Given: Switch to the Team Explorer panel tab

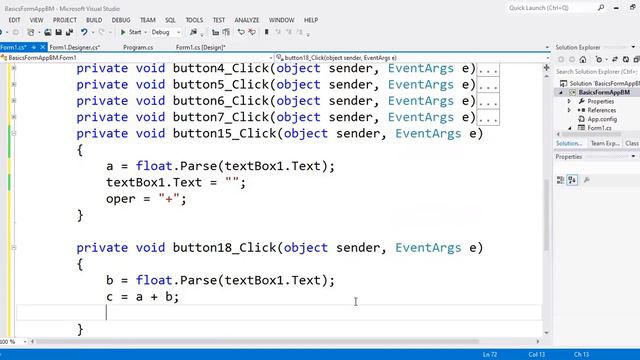Looking at the screenshot, I should [x=604, y=143].
